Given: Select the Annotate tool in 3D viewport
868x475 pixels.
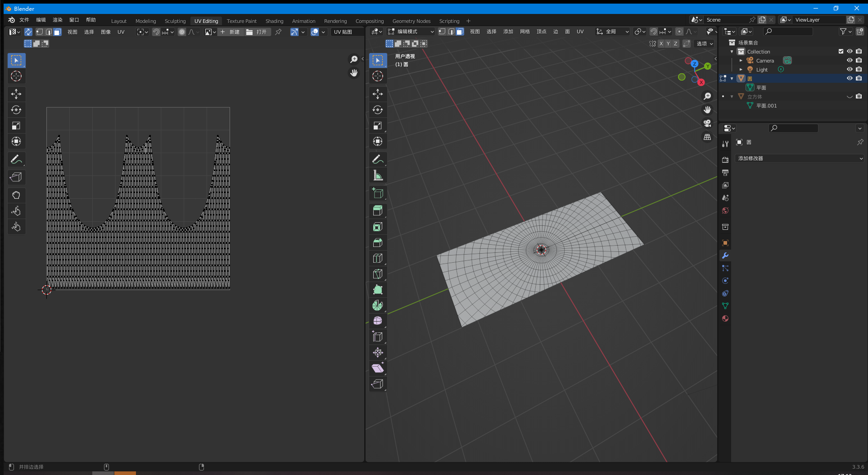Looking at the screenshot, I should 378,159.
